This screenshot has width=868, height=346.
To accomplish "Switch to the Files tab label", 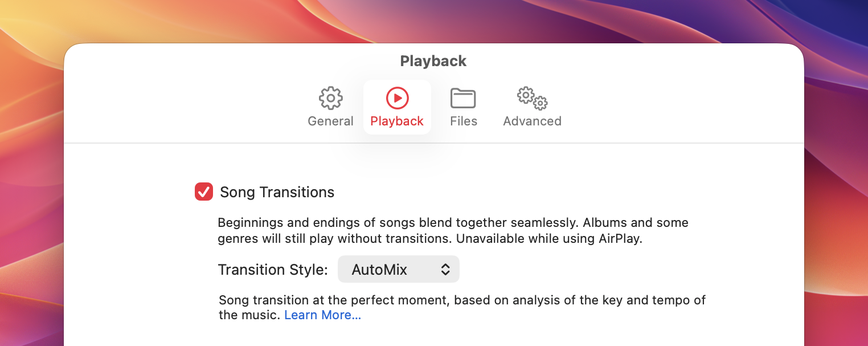I will click(463, 121).
